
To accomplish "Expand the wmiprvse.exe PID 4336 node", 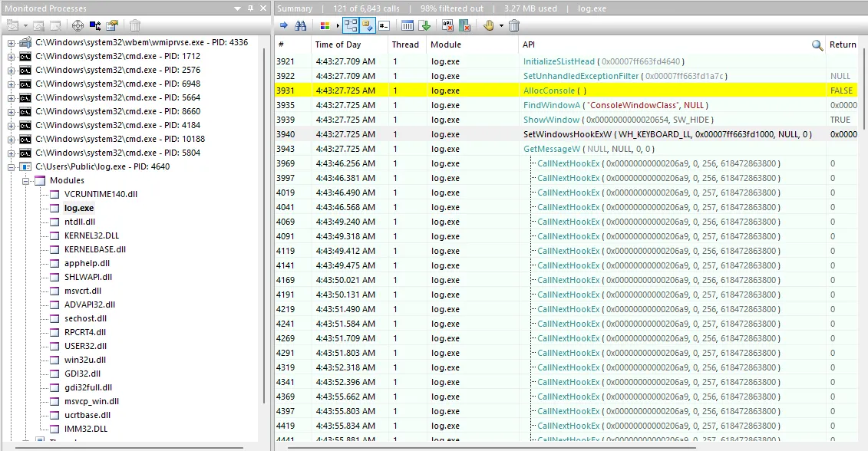I will 11,43.
